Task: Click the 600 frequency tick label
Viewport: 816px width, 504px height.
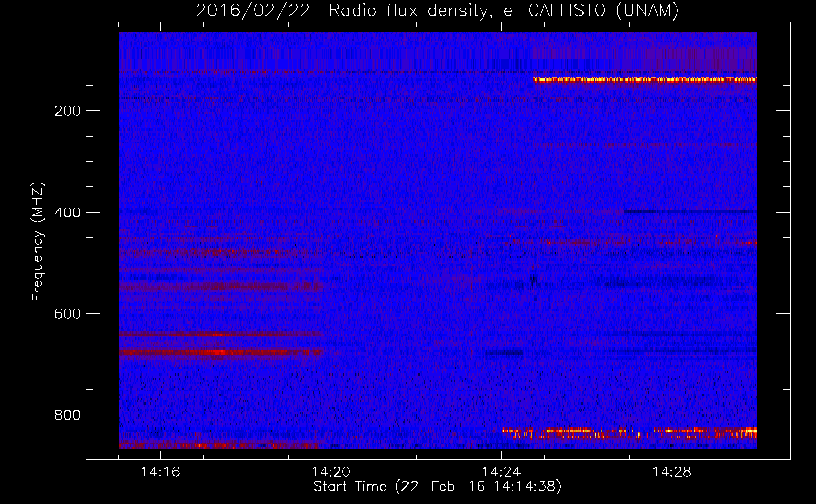Action: 68,314
